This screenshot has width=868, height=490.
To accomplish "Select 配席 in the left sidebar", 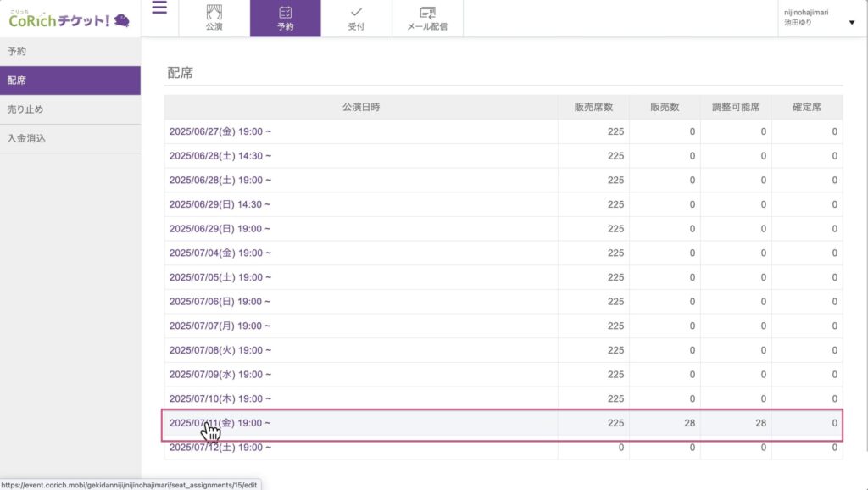I will click(17, 81).
